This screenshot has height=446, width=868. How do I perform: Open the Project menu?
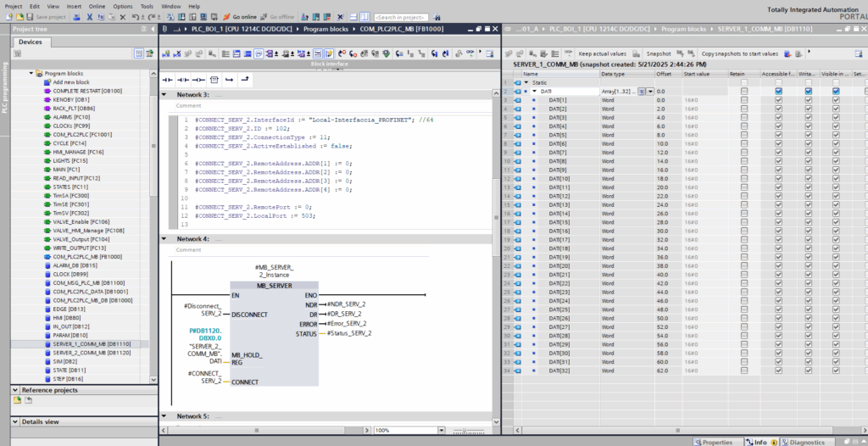(x=14, y=6)
